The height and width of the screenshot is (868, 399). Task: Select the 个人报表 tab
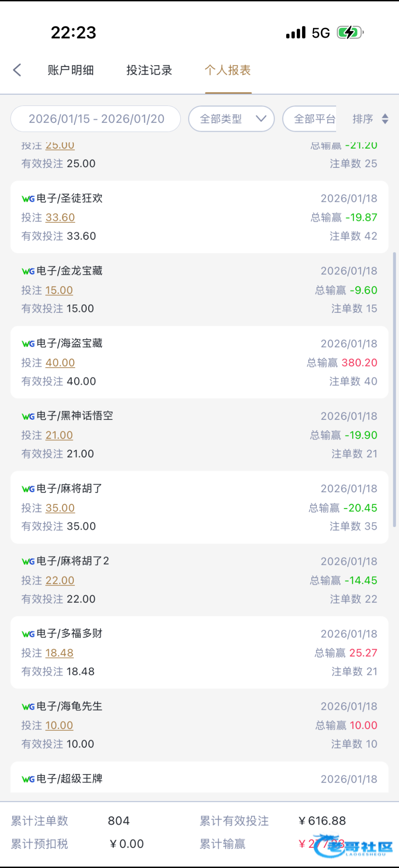pos(228,70)
